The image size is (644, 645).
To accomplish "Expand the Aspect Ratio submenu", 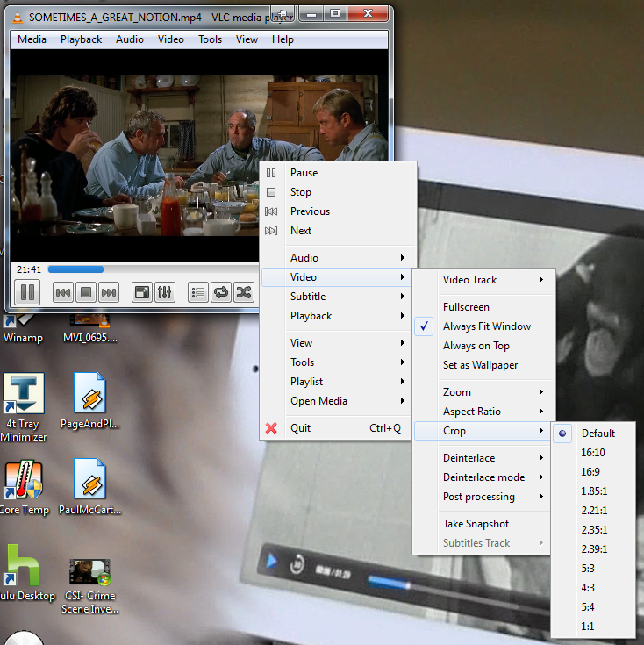I will click(484, 412).
